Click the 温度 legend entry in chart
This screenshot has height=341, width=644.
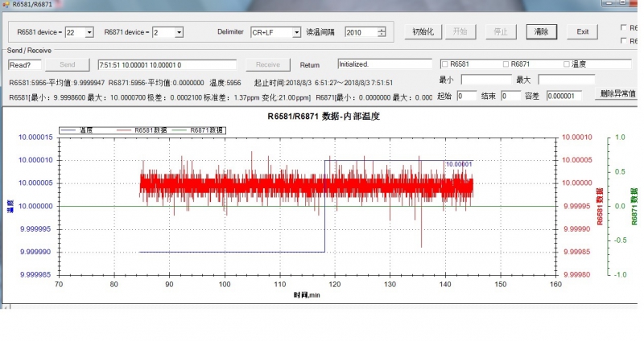click(x=79, y=129)
